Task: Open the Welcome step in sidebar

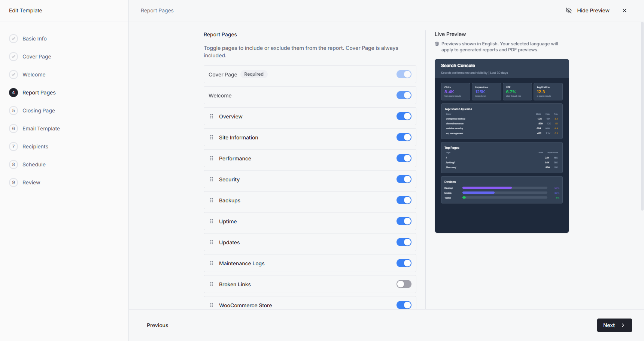Action: click(34, 75)
